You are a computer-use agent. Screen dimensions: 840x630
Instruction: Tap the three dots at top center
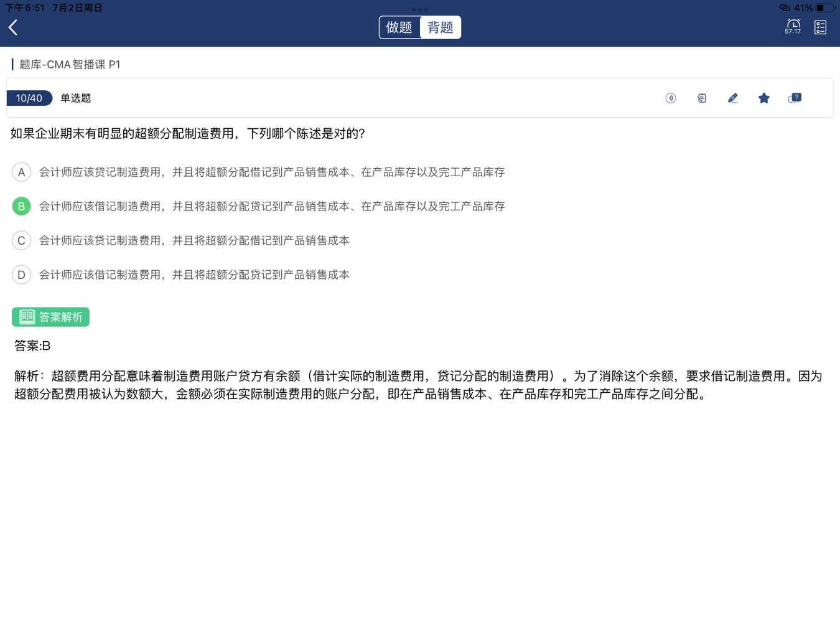(420, 9)
